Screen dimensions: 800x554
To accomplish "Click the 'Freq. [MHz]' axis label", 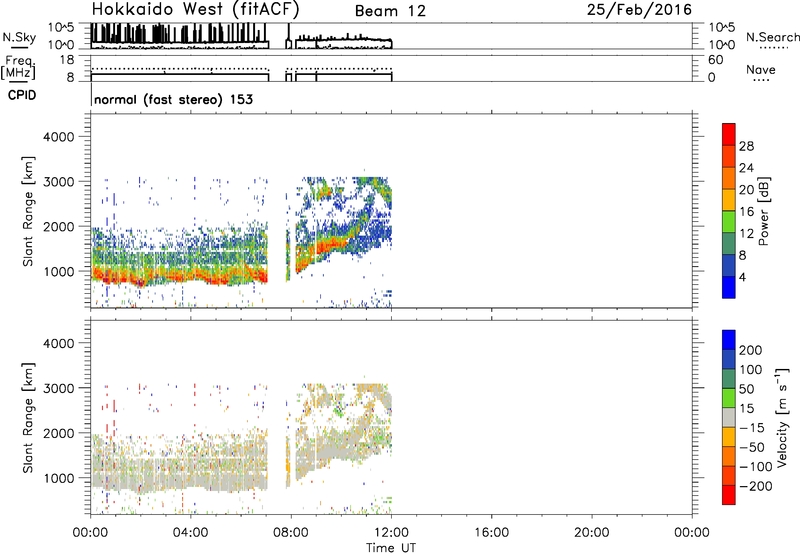I will point(19,67).
